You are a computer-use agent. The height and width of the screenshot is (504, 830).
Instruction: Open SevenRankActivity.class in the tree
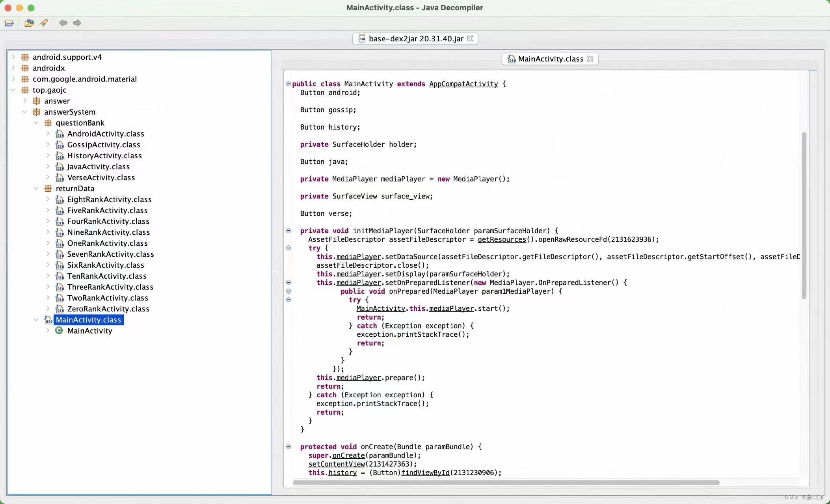pos(110,254)
